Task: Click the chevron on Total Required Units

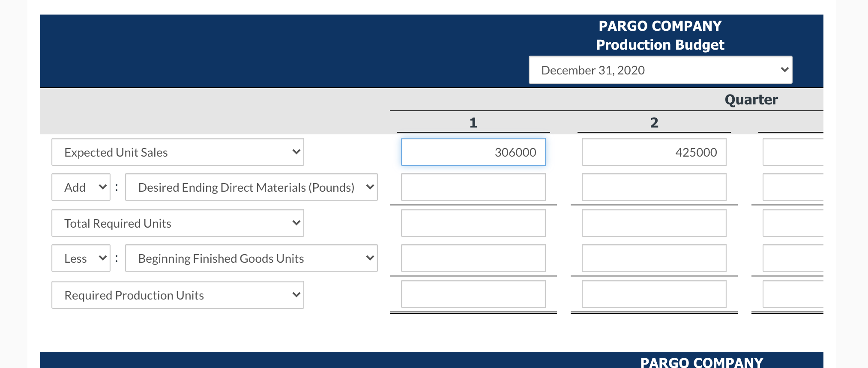Action: [296, 223]
